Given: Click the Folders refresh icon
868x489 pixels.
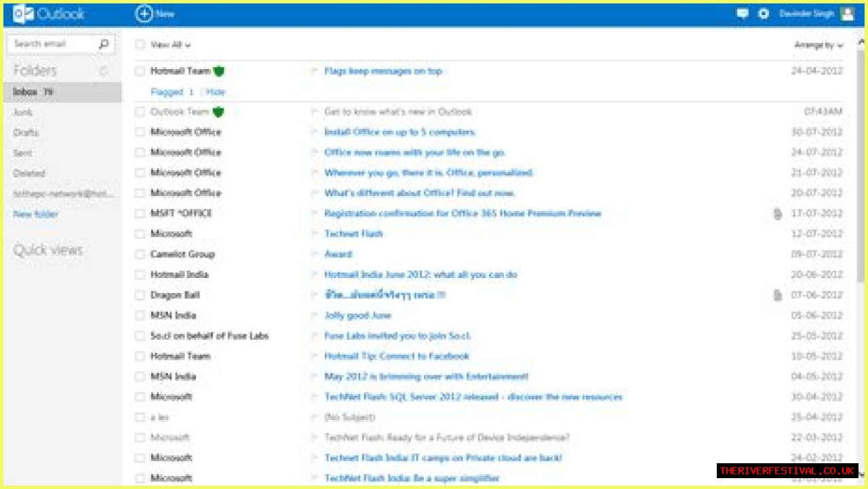Looking at the screenshot, I should pos(104,71).
